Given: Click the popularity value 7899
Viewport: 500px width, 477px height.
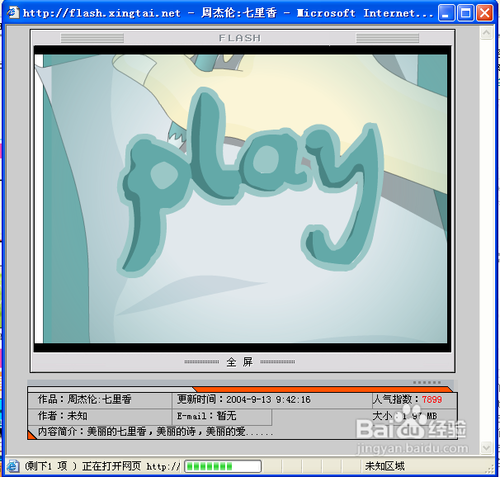Looking at the screenshot, I should 432,399.
